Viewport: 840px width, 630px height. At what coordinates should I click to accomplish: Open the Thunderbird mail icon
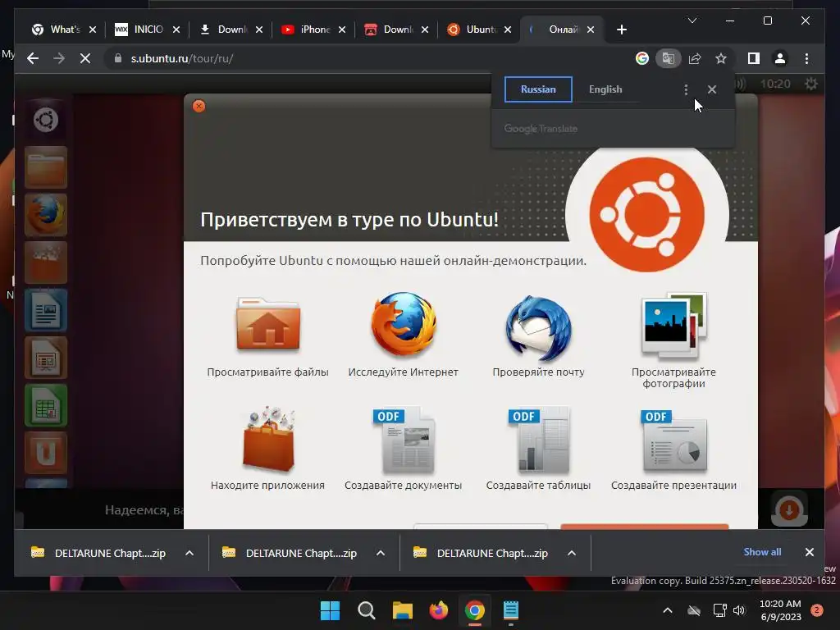538,326
